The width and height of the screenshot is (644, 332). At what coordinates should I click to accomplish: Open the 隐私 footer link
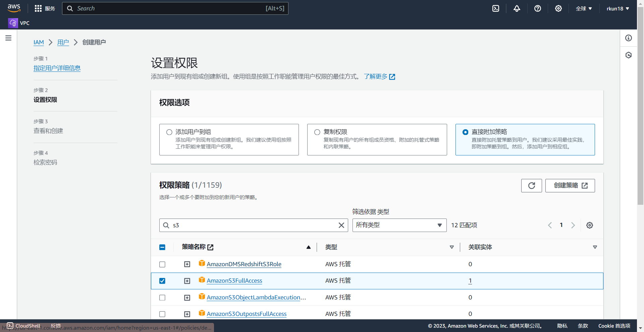[x=562, y=326]
